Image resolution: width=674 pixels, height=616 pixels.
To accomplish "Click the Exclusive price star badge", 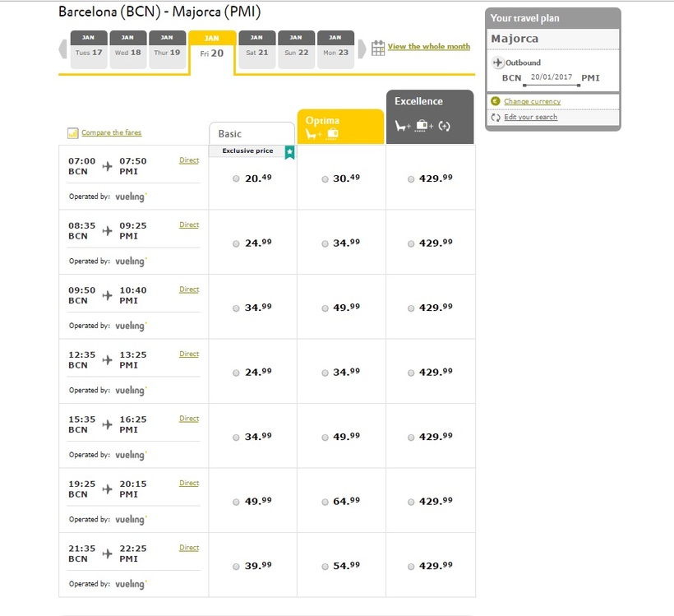I will [289, 152].
